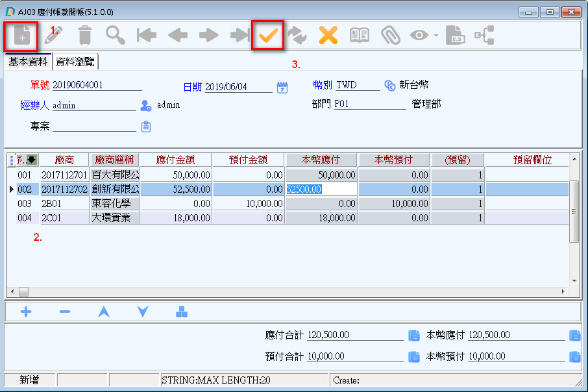Click the grid vertical scrollbar down arrow

[574, 281]
